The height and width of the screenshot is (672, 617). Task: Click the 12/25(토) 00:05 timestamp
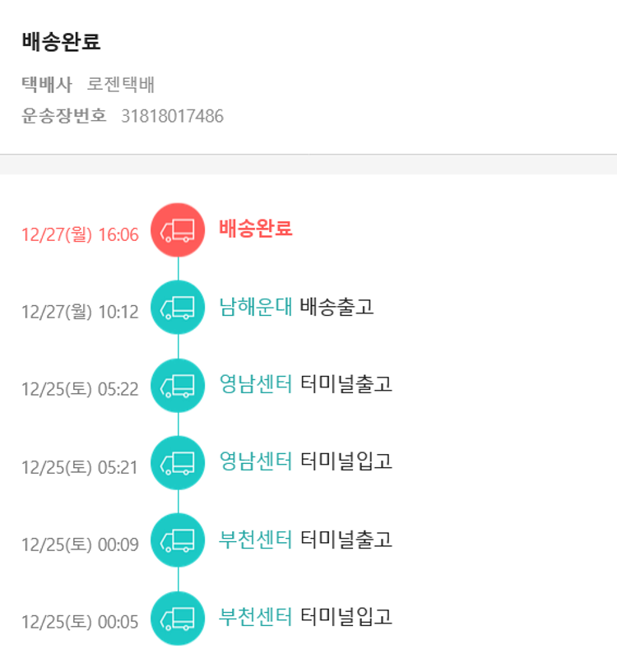[x=80, y=622]
